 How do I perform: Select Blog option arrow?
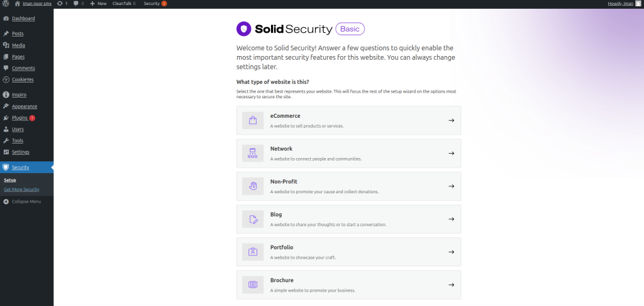click(x=452, y=219)
